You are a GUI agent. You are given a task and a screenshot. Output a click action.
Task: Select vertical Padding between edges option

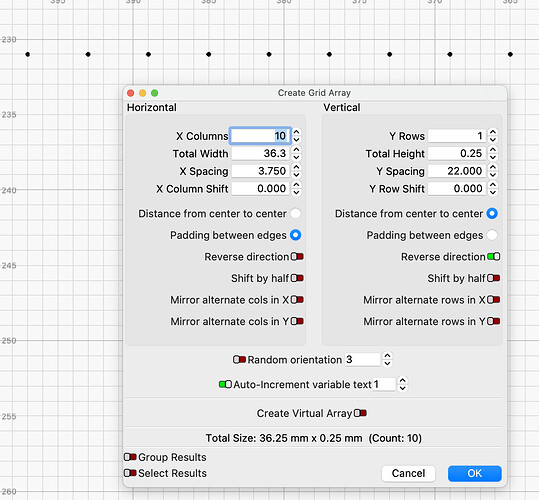point(492,235)
